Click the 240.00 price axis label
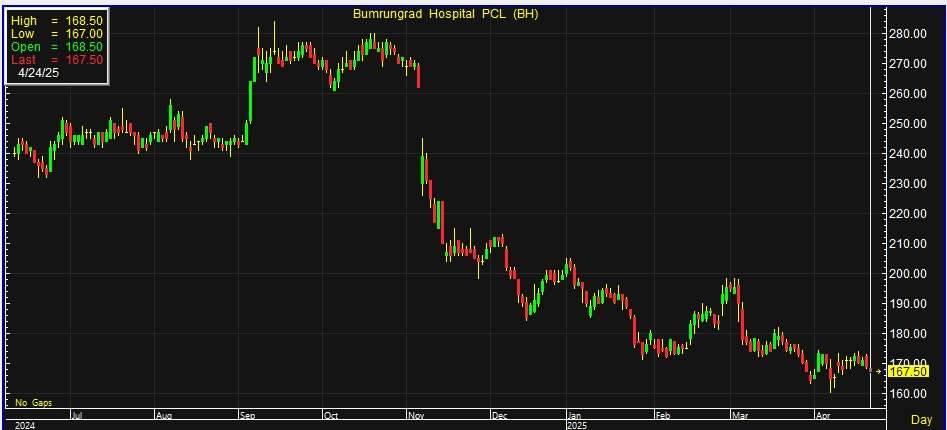 point(908,154)
